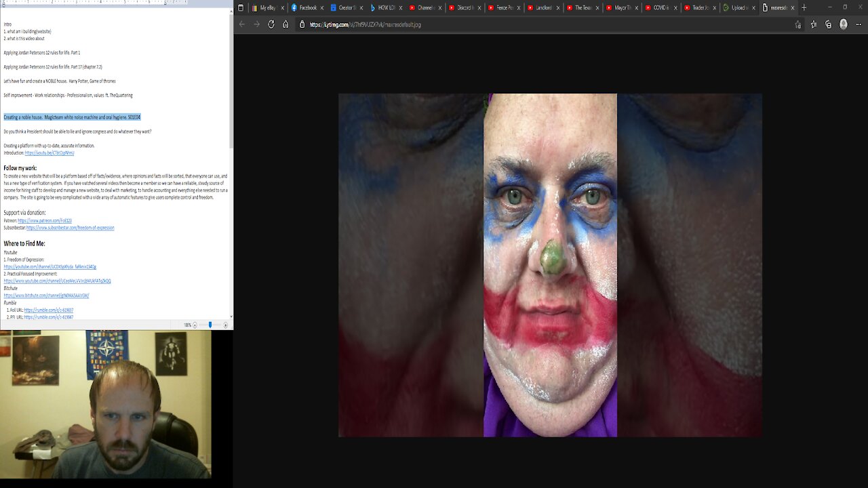Image resolution: width=868 pixels, height=488 pixels.
Task: Open the Freedom of Expression YouTube channel link
Action: (x=50, y=267)
